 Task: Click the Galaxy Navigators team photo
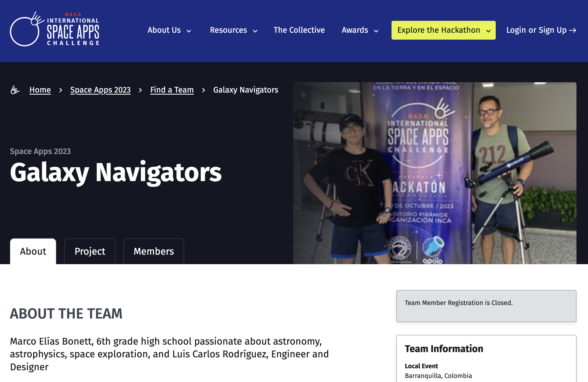(435, 173)
